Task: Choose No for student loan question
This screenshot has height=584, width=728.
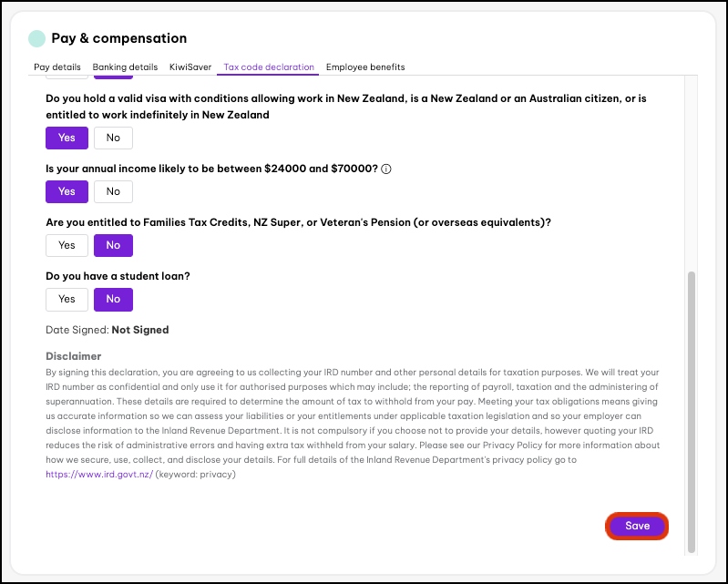Action: click(113, 299)
